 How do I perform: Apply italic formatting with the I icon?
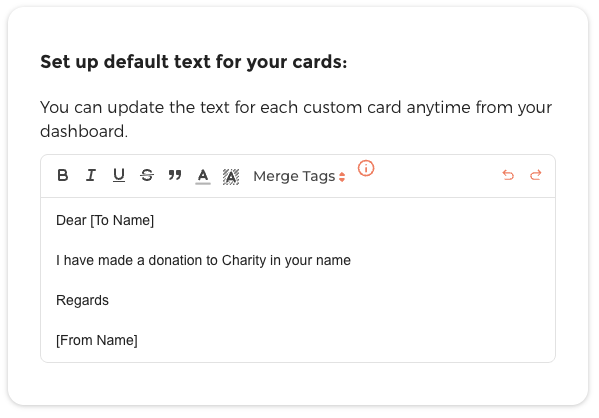pyautogui.click(x=91, y=175)
